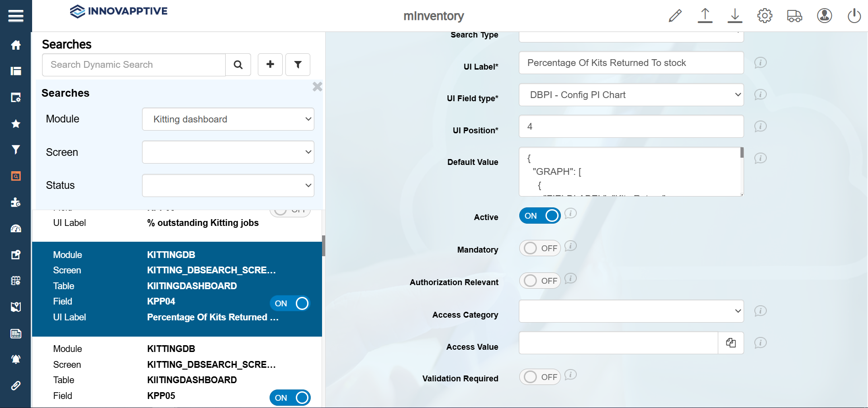Enable the Validation Required toggle
Image resolution: width=868 pixels, height=408 pixels.
pos(540,377)
